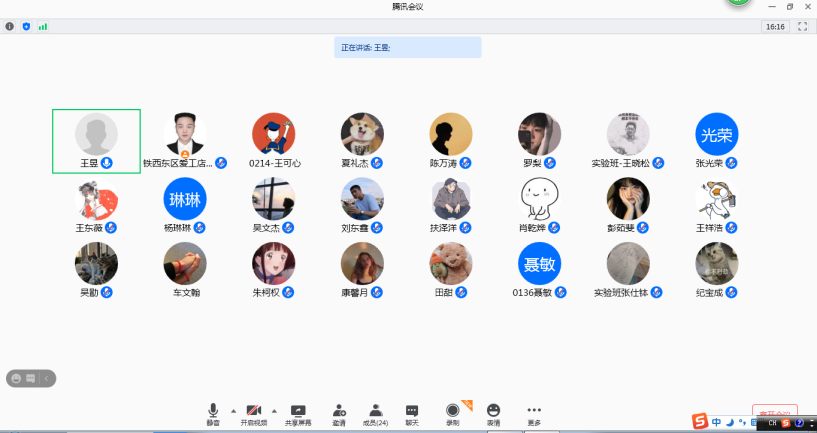
Task: Click the Share Screen icon
Action: point(297,412)
